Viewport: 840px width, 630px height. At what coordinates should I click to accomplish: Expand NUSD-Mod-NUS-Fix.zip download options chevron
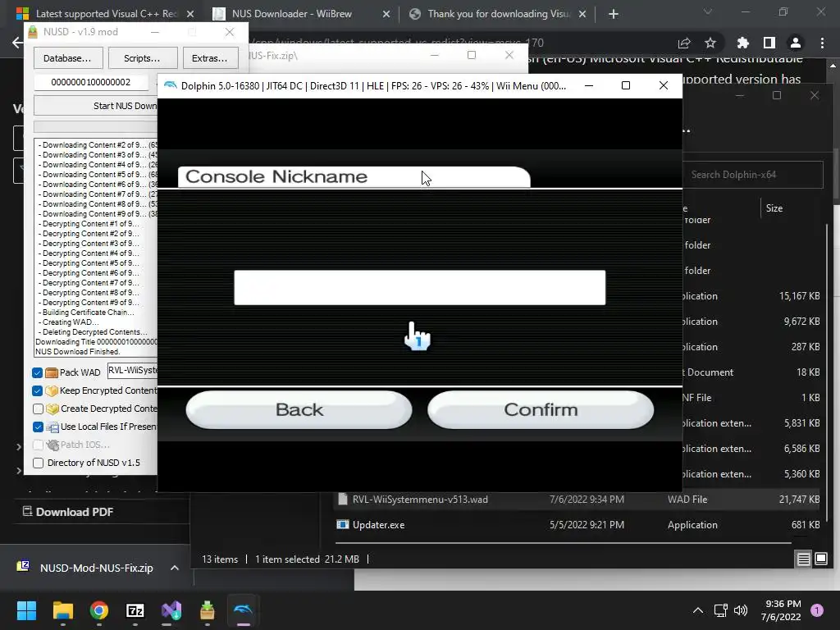point(175,568)
